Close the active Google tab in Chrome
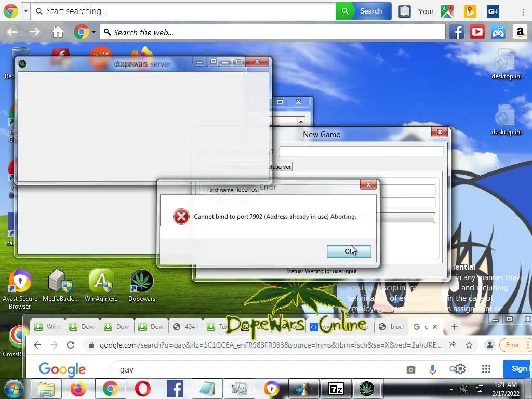 pos(435,327)
